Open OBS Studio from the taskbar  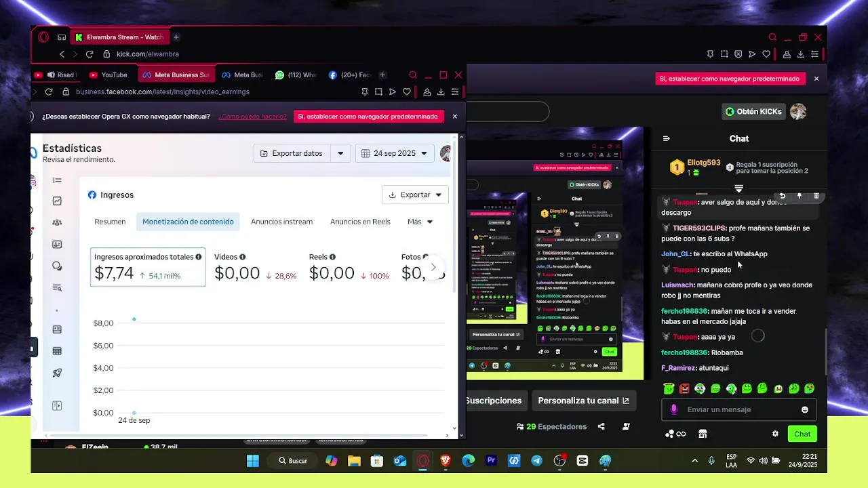pos(559,461)
